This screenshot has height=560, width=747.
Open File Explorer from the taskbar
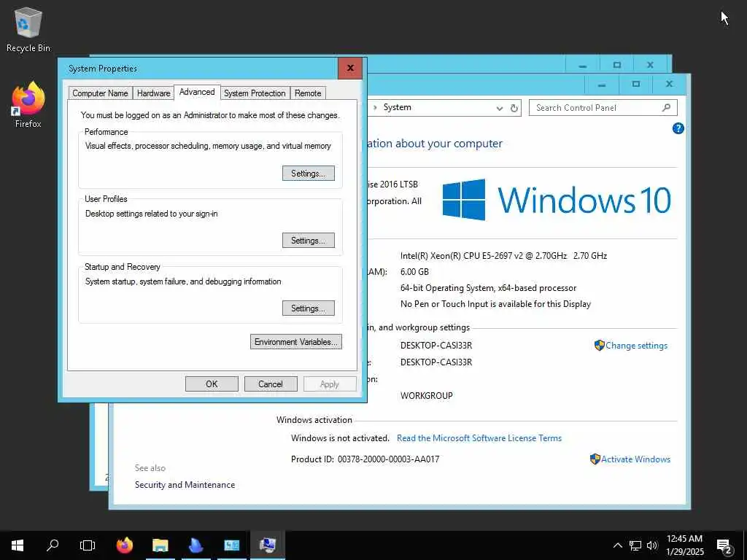[160, 545]
